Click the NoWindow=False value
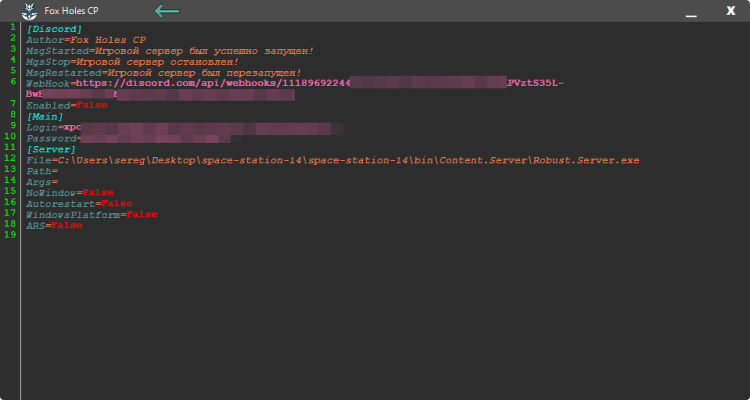 97,192
